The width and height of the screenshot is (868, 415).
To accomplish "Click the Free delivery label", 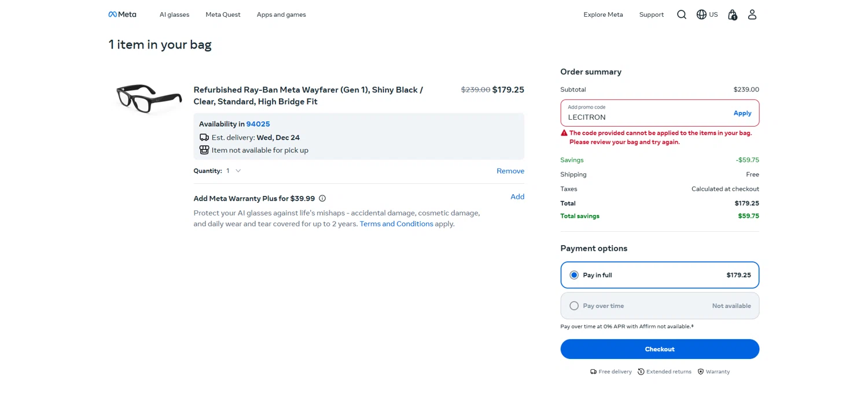I will tap(615, 372).
